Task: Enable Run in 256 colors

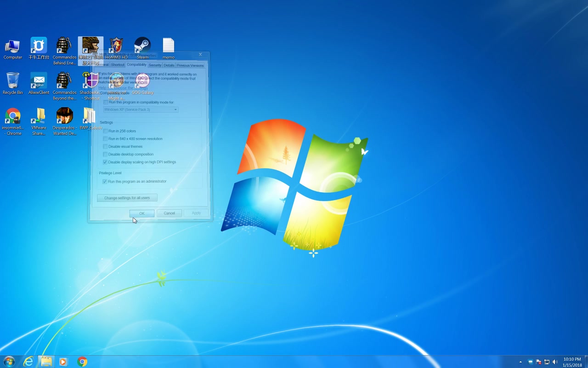Action: click(x=105, y=131)
